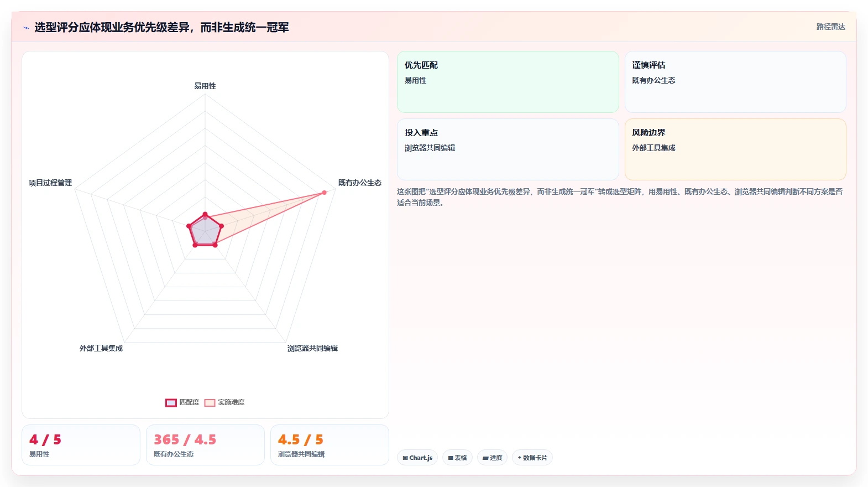Click 易用性 under the 4 / 5 stat
868x487 pixels.
pyautogui.click(x=39, y=454)
